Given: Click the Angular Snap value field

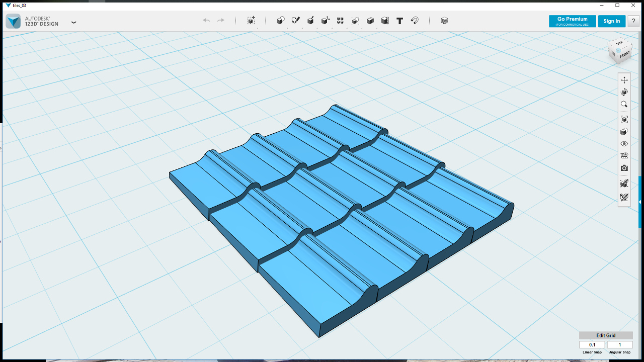Looking at the screenshot, I should (620, 345).
